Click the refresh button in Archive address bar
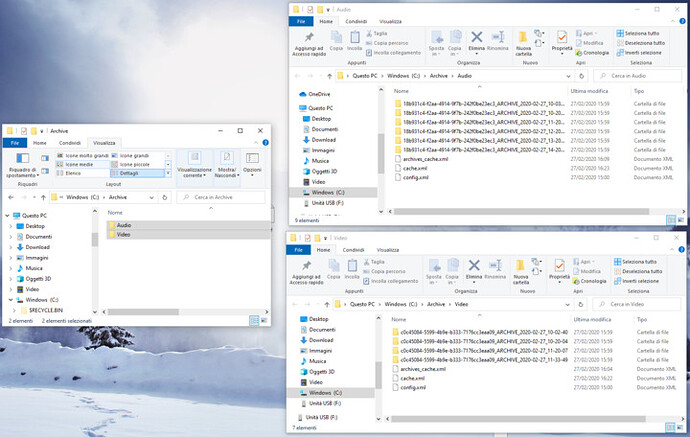Image resolution: width=690 pixels, height=437 pixels. (x=166, y=198)
